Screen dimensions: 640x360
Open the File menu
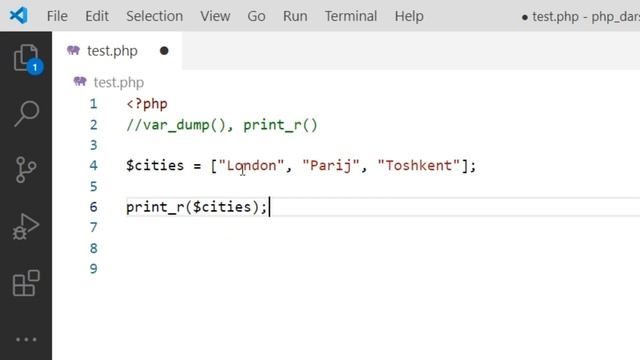click(57, 16)
